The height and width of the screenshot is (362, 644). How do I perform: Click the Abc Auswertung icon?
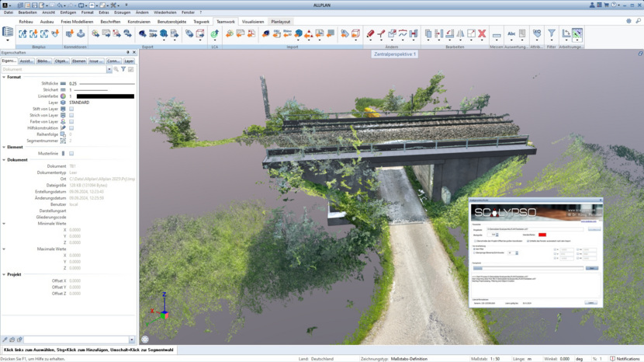point(512,34)
